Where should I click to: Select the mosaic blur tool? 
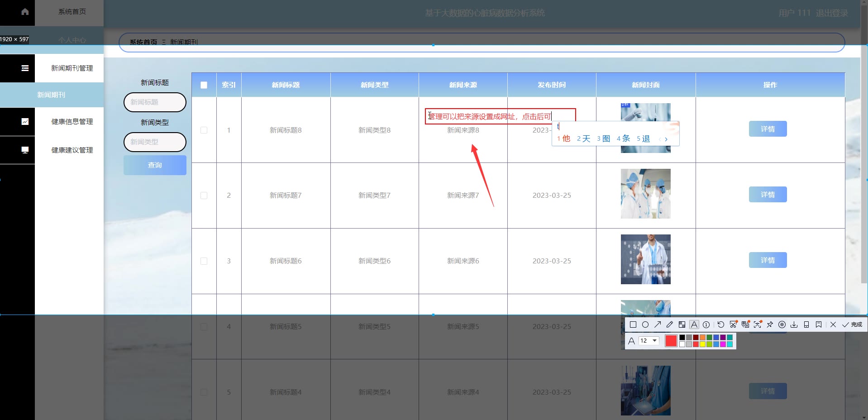[x=682, y=325]
